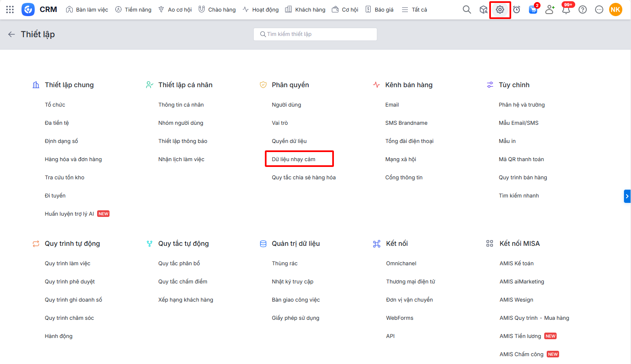Open the shopping cart icon with badge

pos(533,10)
